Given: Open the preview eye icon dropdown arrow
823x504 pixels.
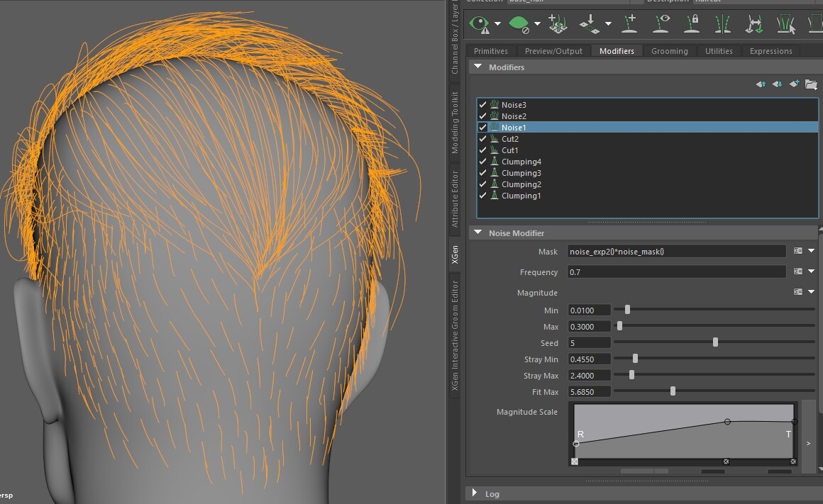Looking at the screenshot, I should (497, 24).
